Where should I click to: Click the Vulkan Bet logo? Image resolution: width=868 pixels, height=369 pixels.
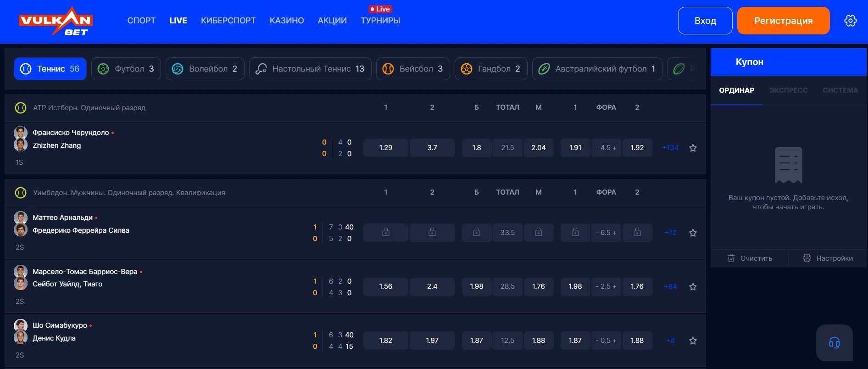56,21
